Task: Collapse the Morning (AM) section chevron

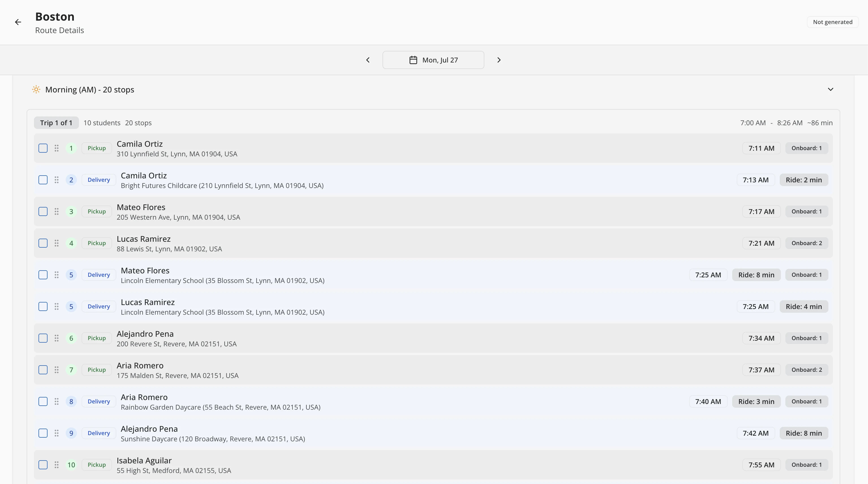Action: pyautogui.click(x=831, y=89)
